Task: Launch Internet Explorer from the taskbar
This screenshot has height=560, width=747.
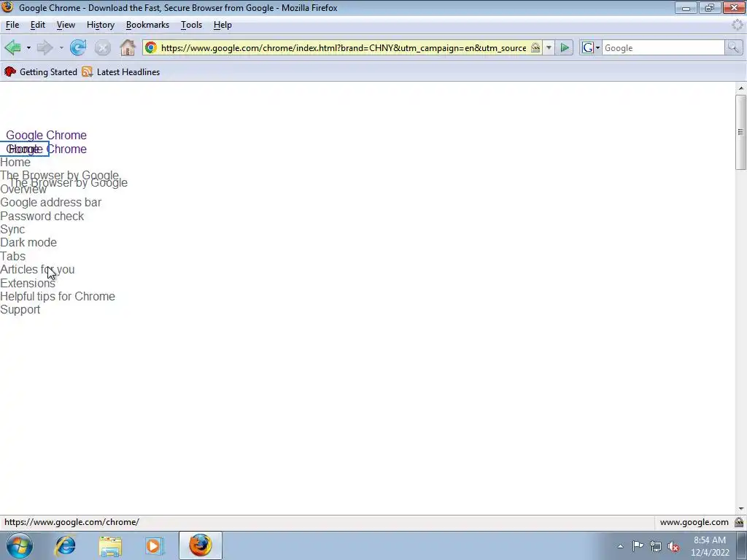Action: pos(65,545)
